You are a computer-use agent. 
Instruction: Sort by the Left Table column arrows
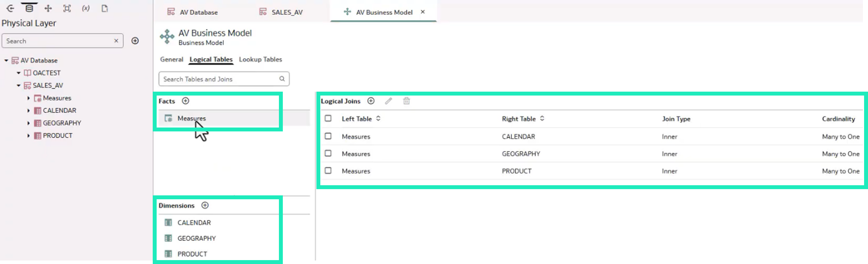[378, 118]
